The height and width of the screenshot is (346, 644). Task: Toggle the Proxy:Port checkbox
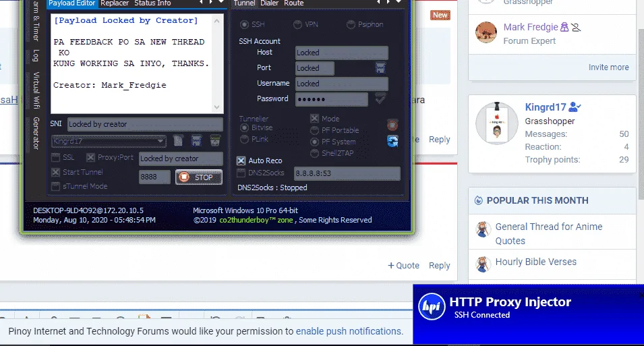point(90,157)
